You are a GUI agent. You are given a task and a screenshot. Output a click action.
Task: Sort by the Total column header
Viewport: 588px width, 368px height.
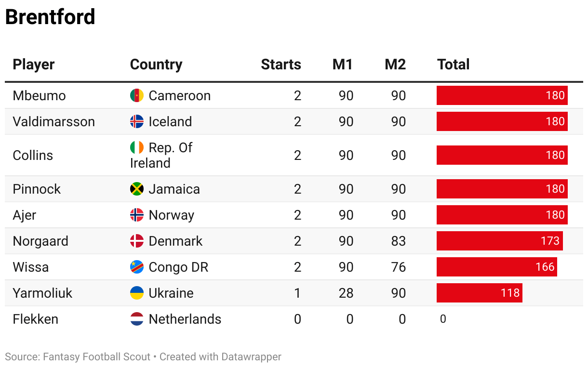(453, 65)
